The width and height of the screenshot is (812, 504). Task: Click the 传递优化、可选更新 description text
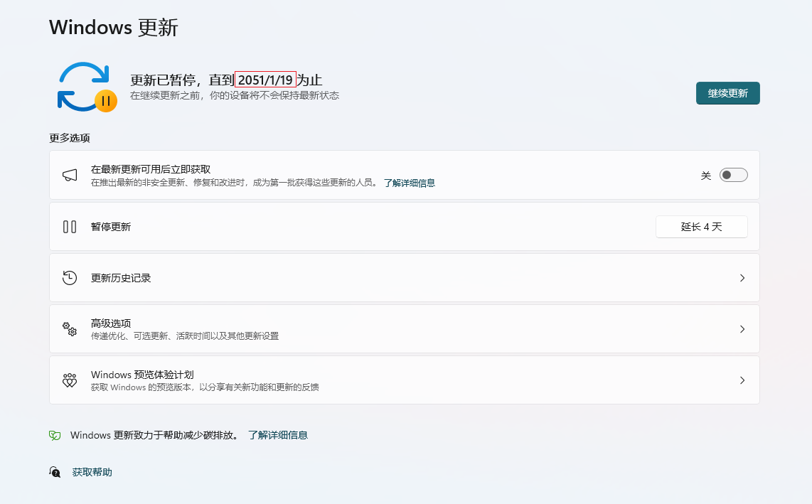(x=185, y=336)
